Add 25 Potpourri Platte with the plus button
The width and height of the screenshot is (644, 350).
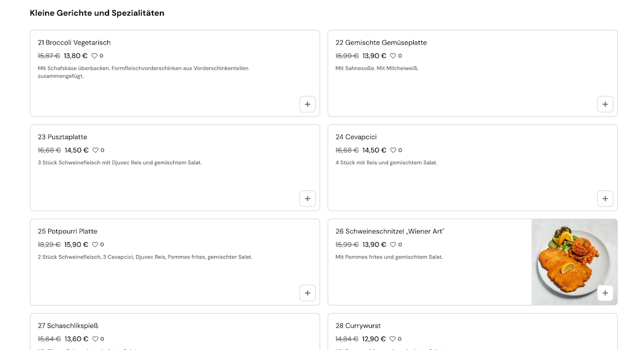click(308, 293)
